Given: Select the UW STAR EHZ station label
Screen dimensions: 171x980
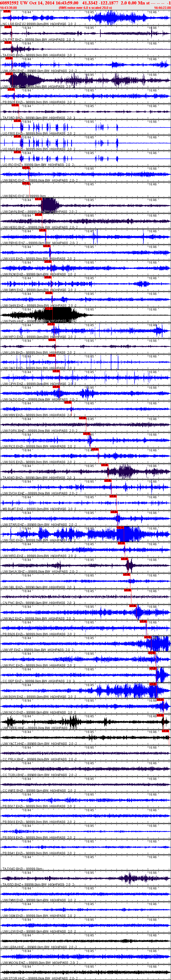Looking at the screenshot, I should pos(40,525).
